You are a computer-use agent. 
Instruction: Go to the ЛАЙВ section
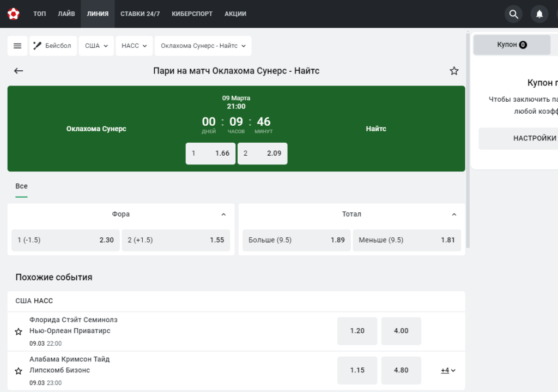tap(66, 14)
